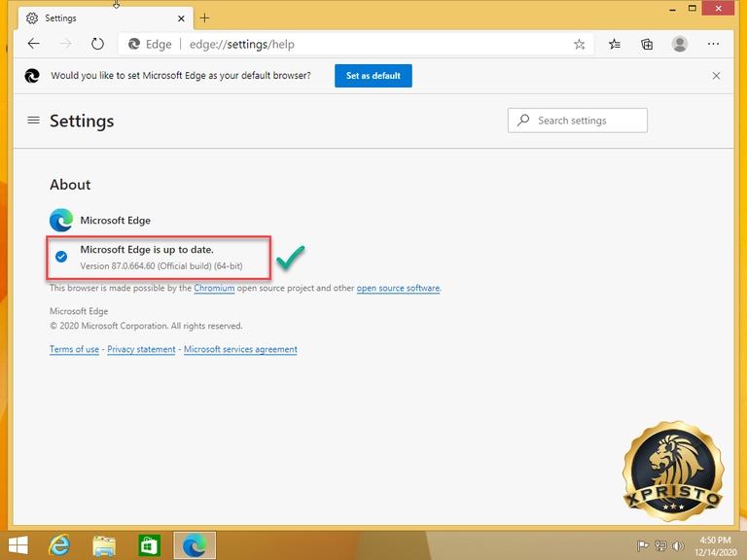The width and height of the screenshot is (747, 560).
Task: Click the About heading
Action: (x=70, y=185)
